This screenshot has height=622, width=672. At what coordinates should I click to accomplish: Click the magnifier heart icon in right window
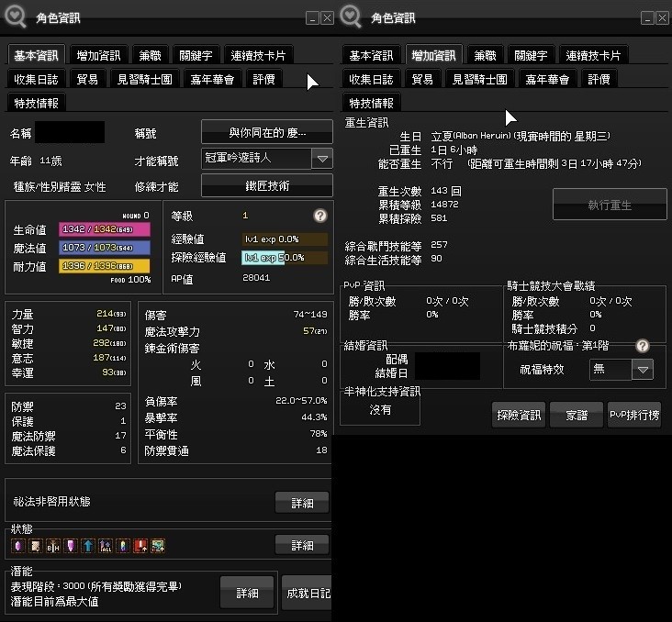tap(351, 17)
